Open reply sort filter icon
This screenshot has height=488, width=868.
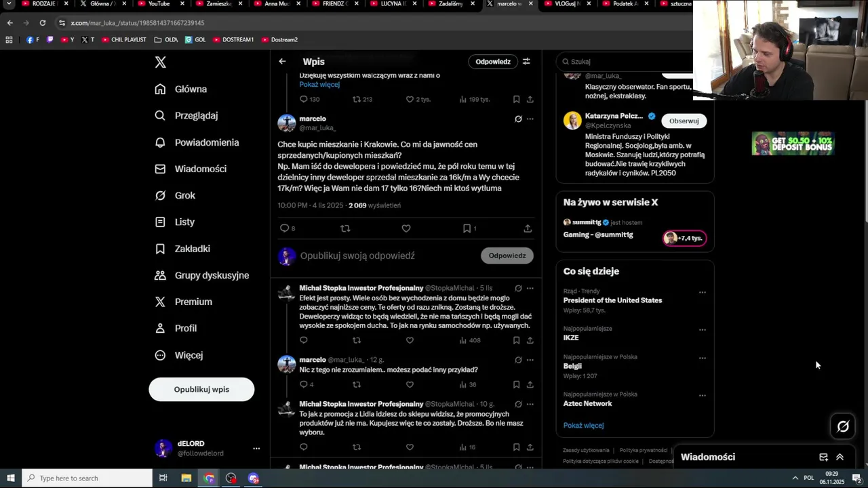tap(526, 62)
